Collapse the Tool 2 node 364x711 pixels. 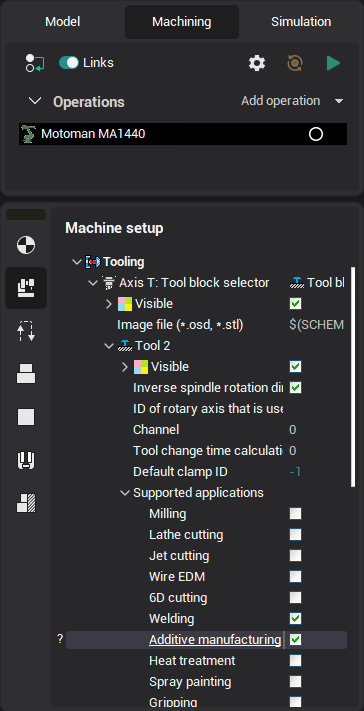tap(109, 346)
